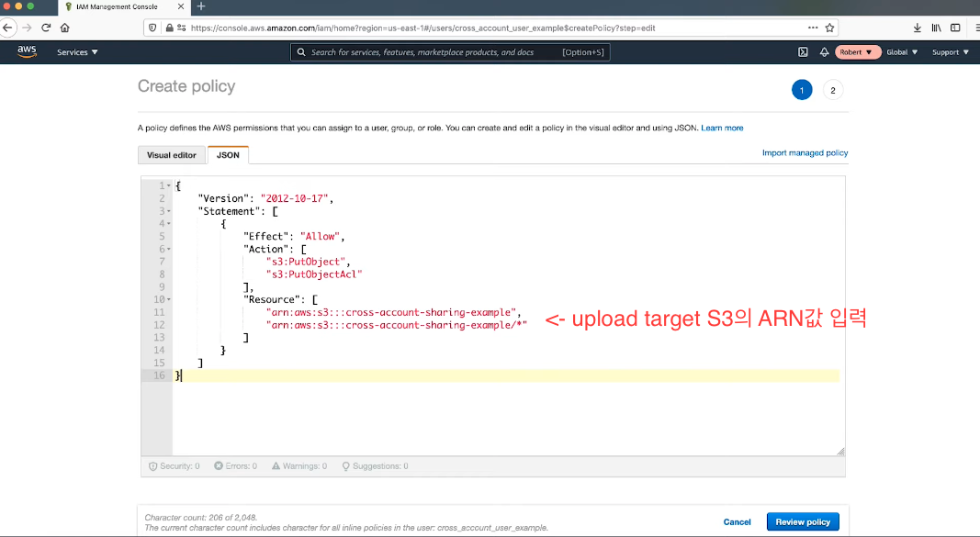This screenshot has width=980, height=537.
Task: Expand the Global region dropdown
Action: 902,52
